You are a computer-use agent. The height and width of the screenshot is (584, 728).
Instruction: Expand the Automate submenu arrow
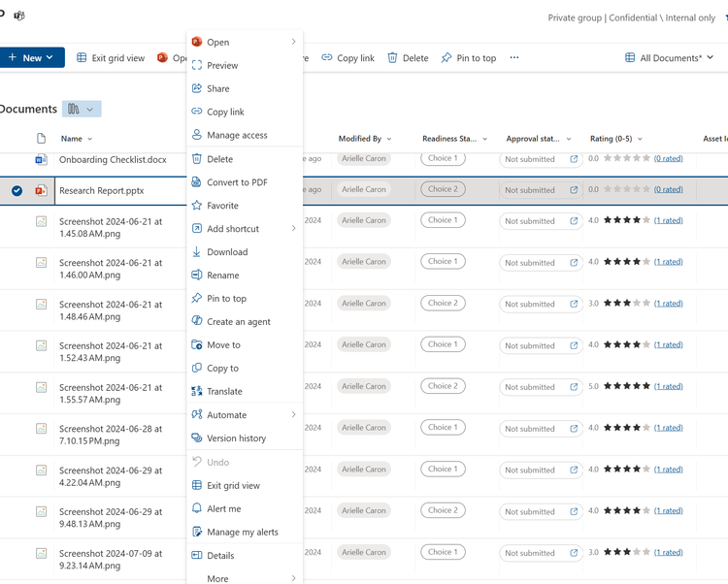[x=293, y=414]
